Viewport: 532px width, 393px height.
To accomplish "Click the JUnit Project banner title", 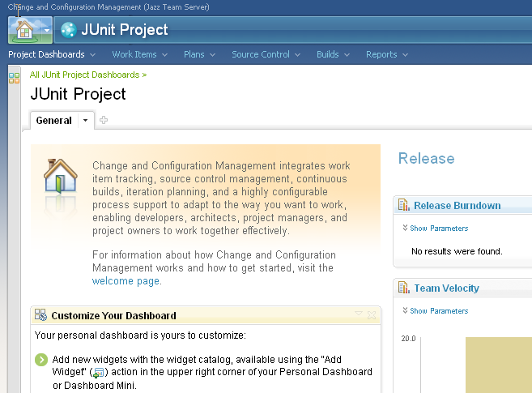I will tap(125, 30).
